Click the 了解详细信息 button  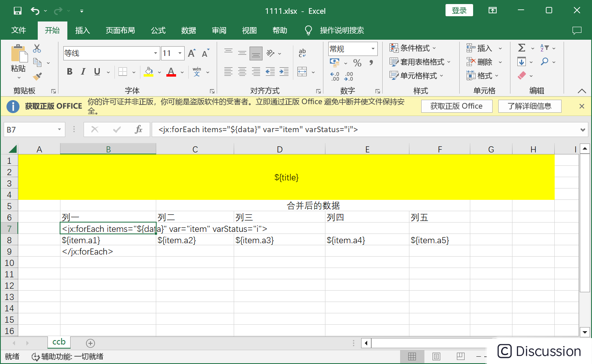(x=530, y=106)
